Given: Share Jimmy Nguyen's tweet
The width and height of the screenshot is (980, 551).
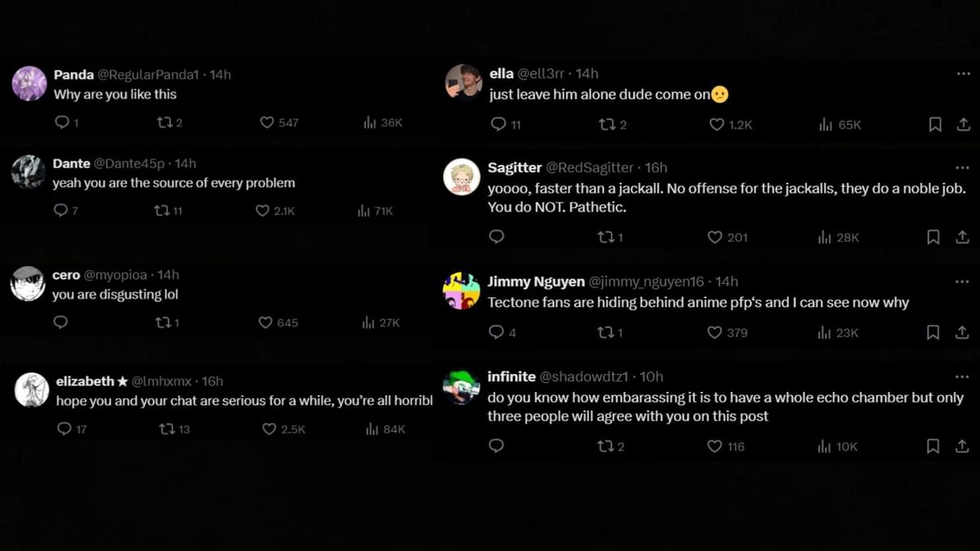Looking at the screenshot, I should click(x=962, y=332).
